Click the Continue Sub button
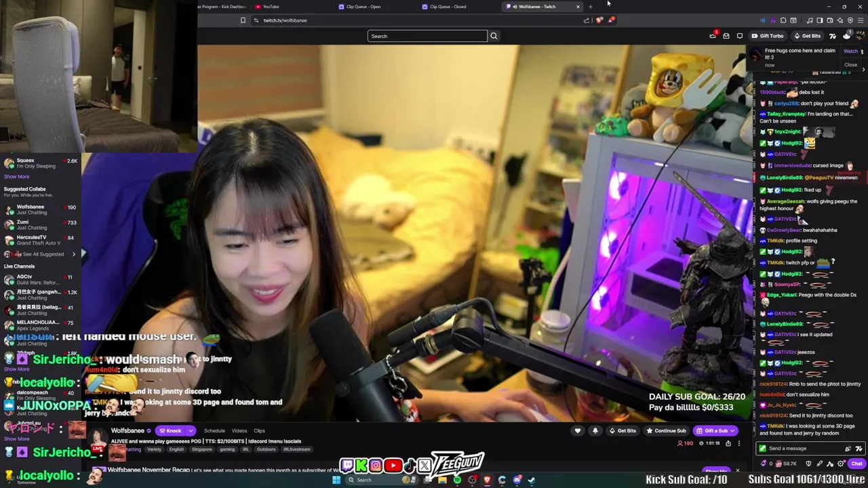This screenshot has height=488, width=868. [667, 431]
